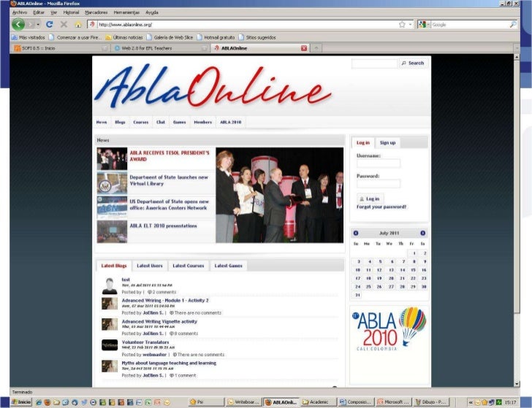Go back with the green Back arrow
532x408 pixels.
18,24
